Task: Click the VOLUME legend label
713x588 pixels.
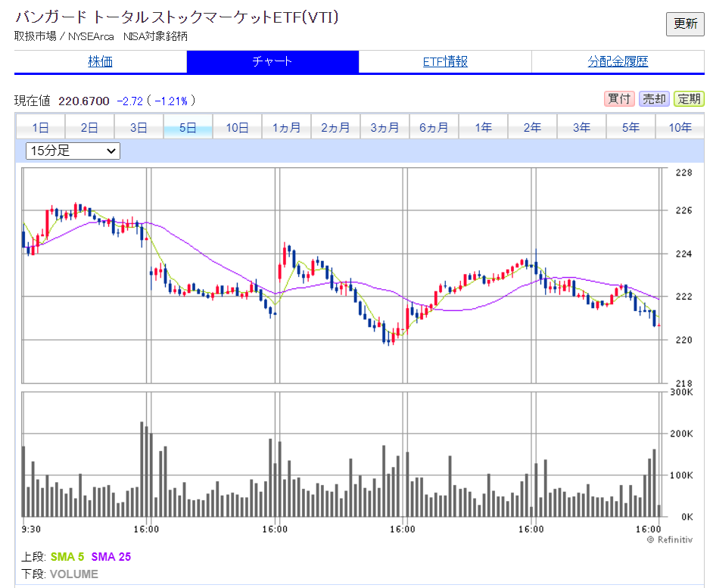Action: [x=74, y=574]
